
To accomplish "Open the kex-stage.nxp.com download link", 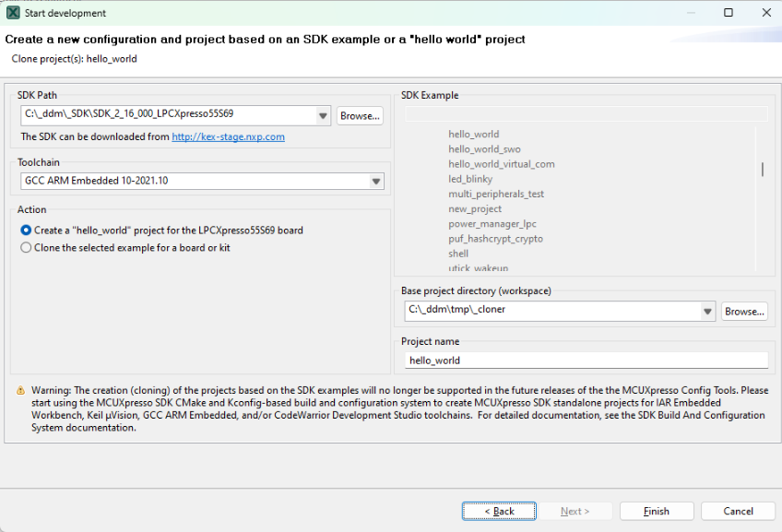I will coord(228,136).
